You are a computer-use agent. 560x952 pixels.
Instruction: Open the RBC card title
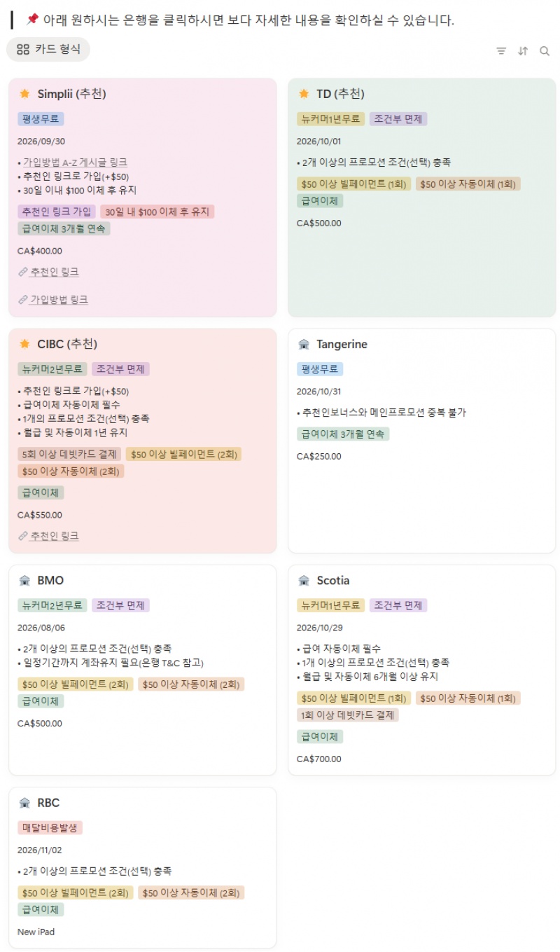[x=48, y=803]
